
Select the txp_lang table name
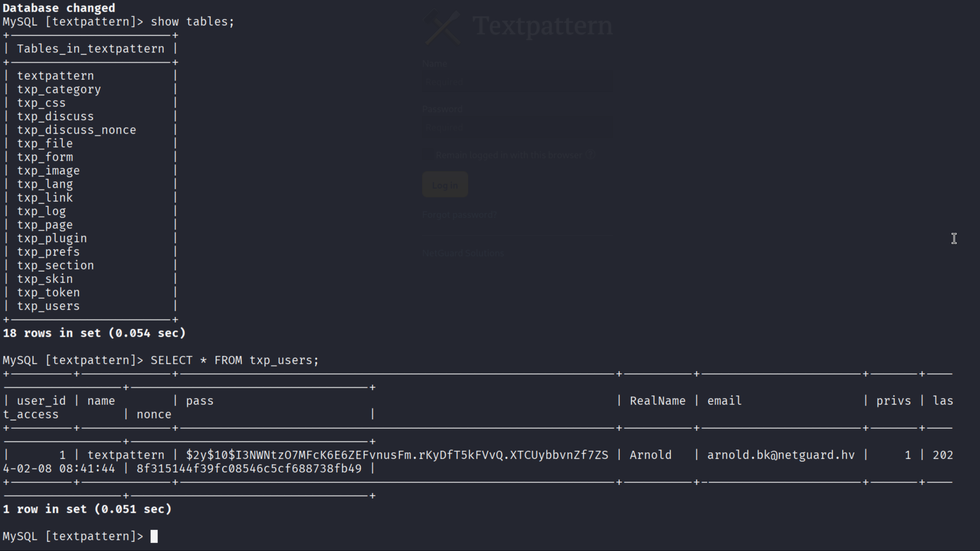point(45,184)
